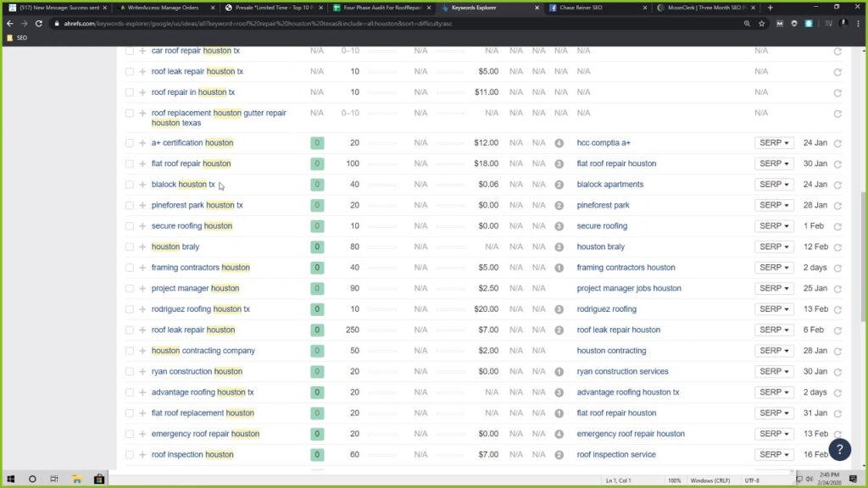Open SERP dropdown for 'a+ certification houston'

click(x=774, y=142)
